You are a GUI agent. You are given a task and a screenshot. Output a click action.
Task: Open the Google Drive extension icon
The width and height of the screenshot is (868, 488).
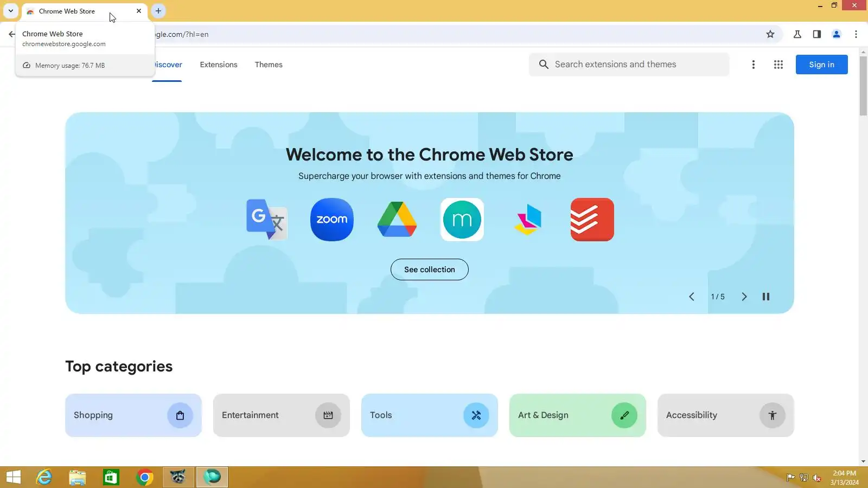[397, 220]
